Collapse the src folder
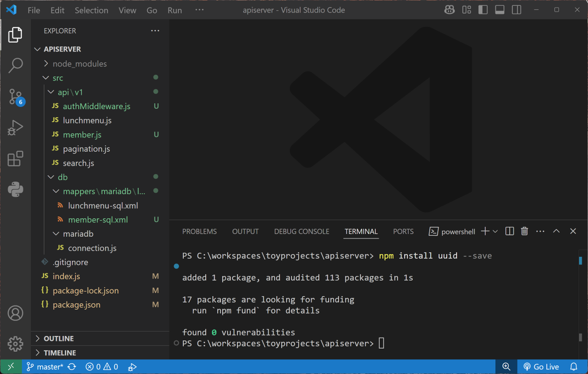Screen dimensions: 588x374 pyautogui.click(x=100, y=78)
